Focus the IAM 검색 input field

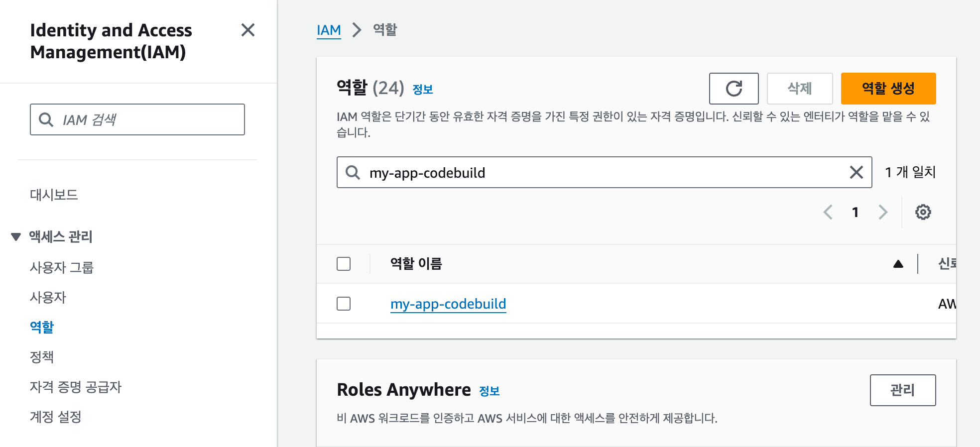click(x=137, y=119)
